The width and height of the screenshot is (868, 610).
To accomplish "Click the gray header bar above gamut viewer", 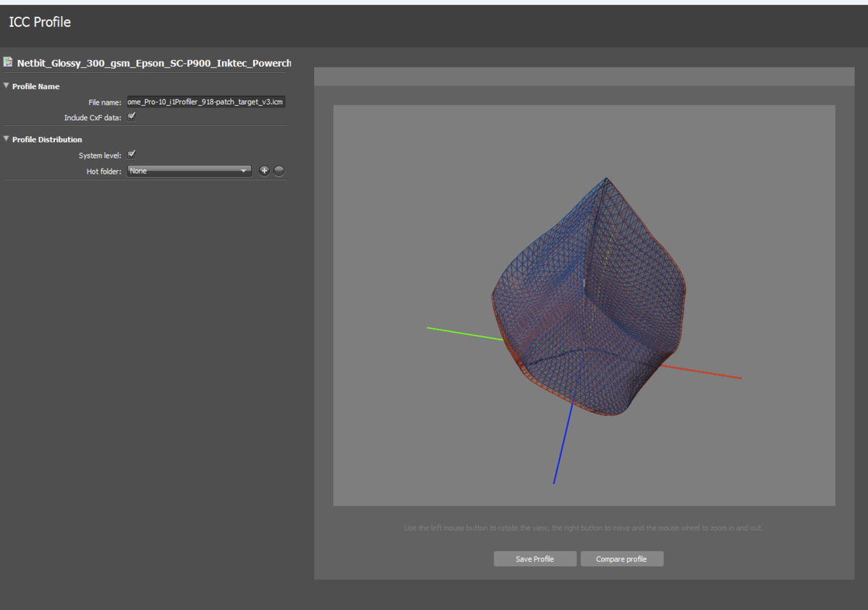I will coord(584,77).
